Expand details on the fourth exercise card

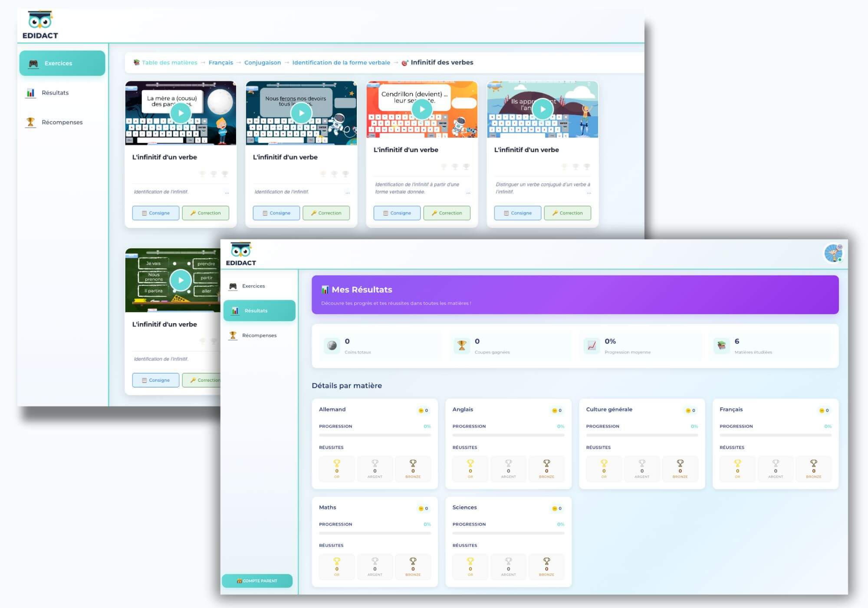point(589,192)
